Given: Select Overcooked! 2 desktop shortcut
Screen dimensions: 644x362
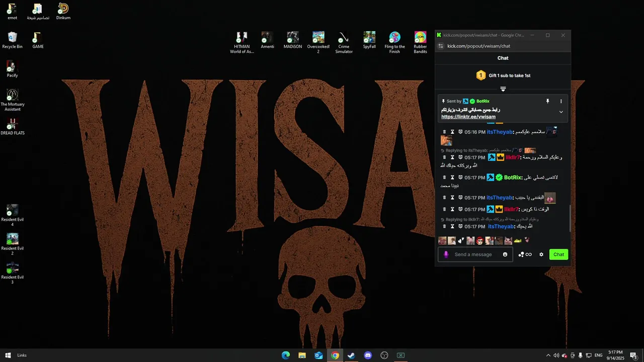Looking at the screenshot, I should tap(318, 43).
